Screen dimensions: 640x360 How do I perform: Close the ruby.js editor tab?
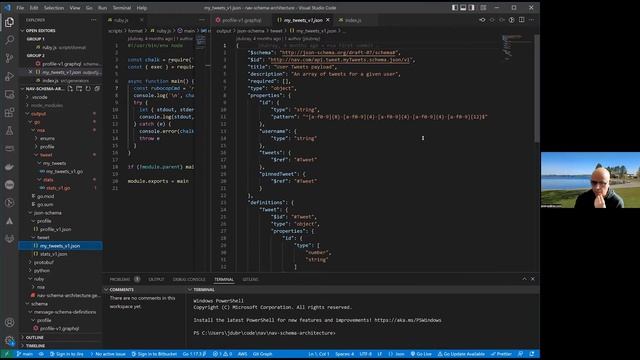click(142, 20)
